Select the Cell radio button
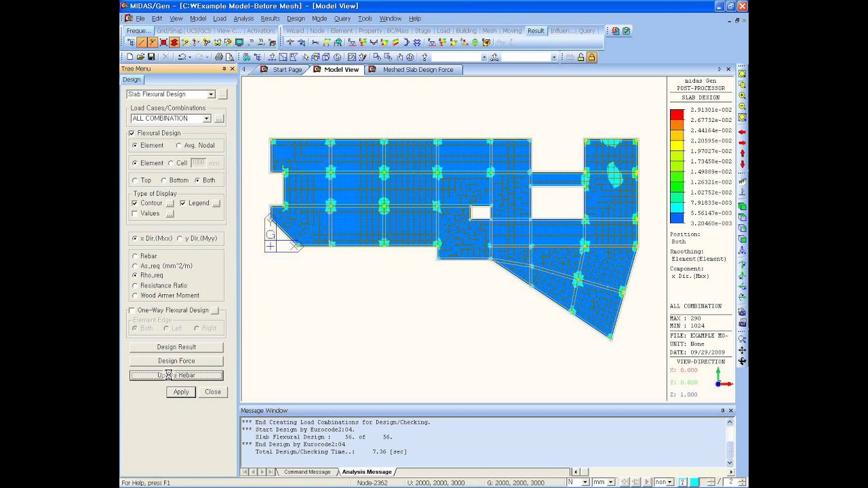868x488 pixels. point(170,163)
